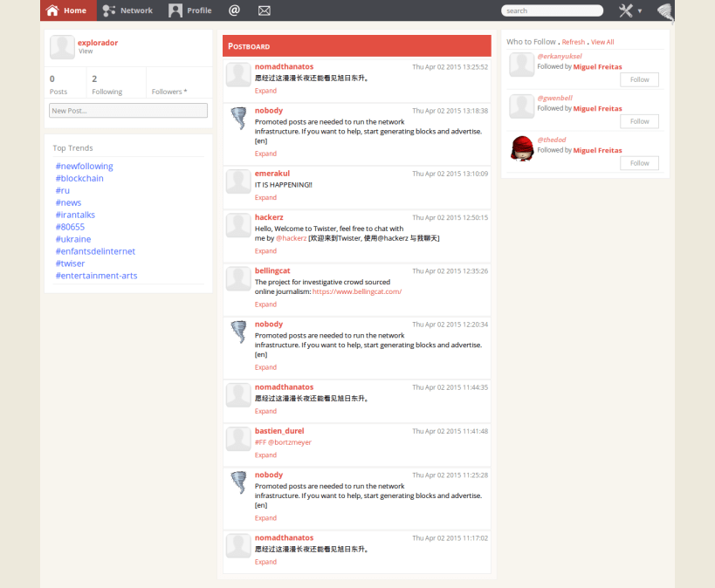Open the #blockchain trend
The height and width of the screenshot is (588, 715).
[79, 178]
